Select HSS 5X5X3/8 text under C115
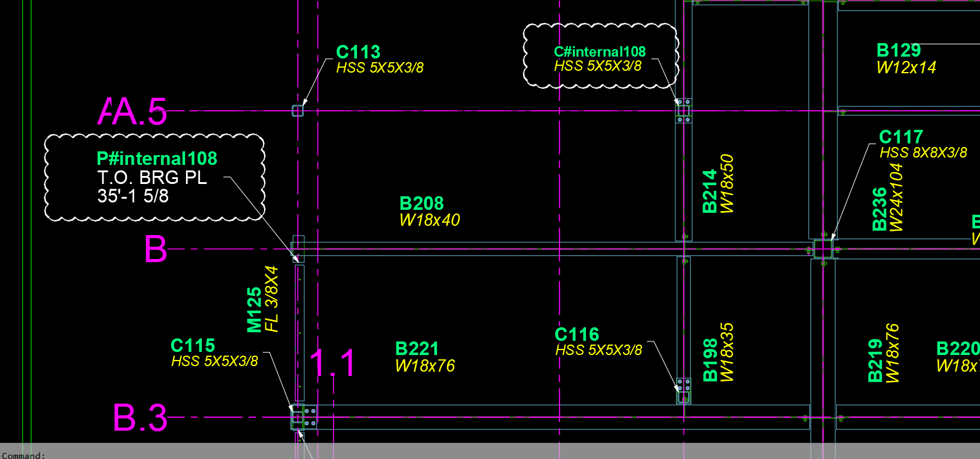This screenshot has height=459, width=980. [x=215, y=361]
